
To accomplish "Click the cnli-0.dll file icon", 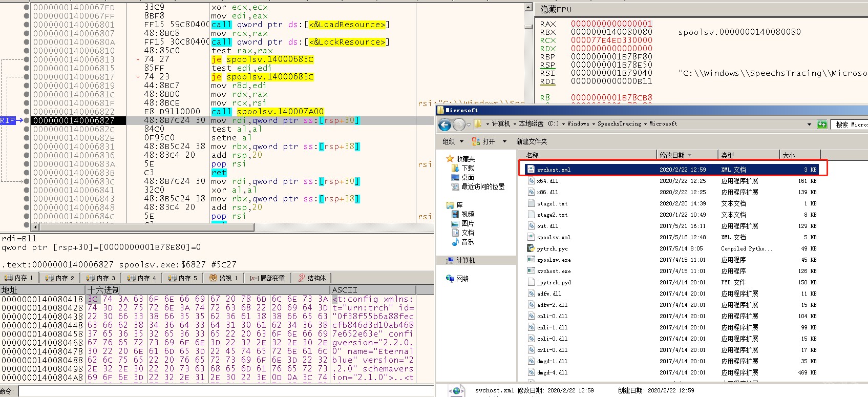I will (531, 316).
